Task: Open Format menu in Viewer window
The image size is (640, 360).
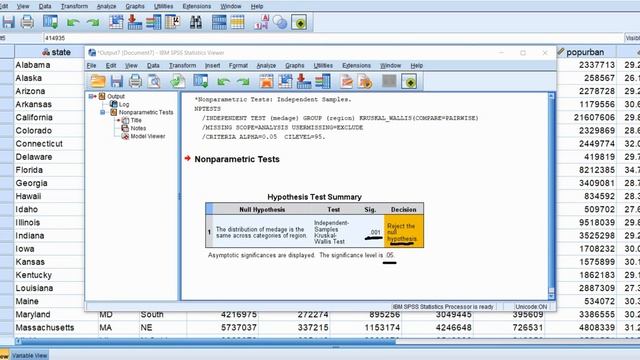Action: pyautogui.click(x=238, y=66)
